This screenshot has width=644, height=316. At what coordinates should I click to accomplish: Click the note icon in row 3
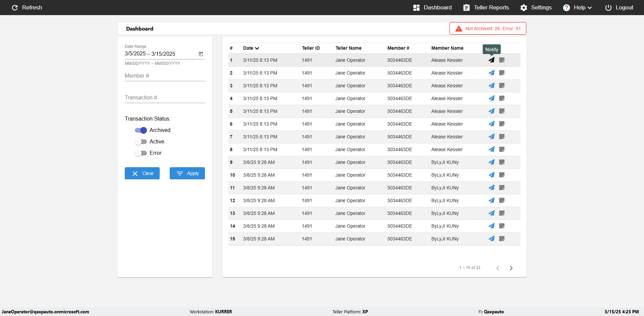tap(502, 86)
